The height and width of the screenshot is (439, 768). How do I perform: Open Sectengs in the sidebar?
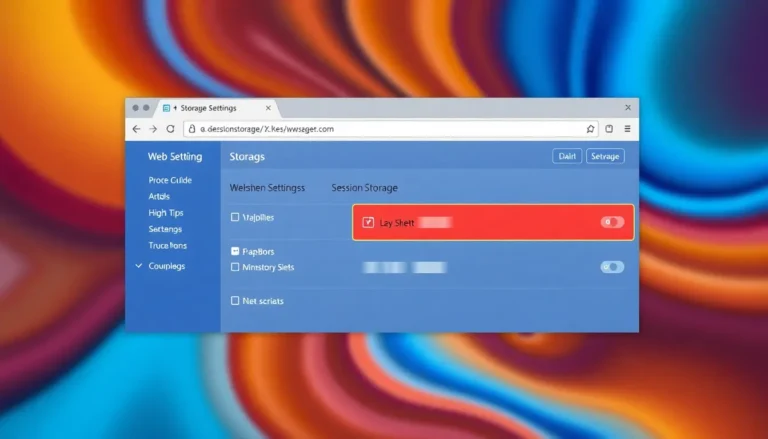(x=165, y=229)
